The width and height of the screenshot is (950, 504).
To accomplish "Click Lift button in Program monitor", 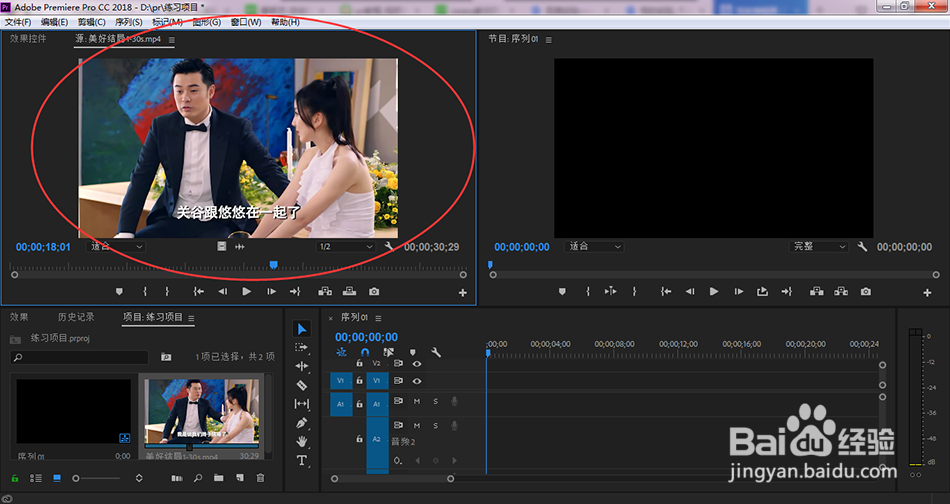I will (817, 291).
